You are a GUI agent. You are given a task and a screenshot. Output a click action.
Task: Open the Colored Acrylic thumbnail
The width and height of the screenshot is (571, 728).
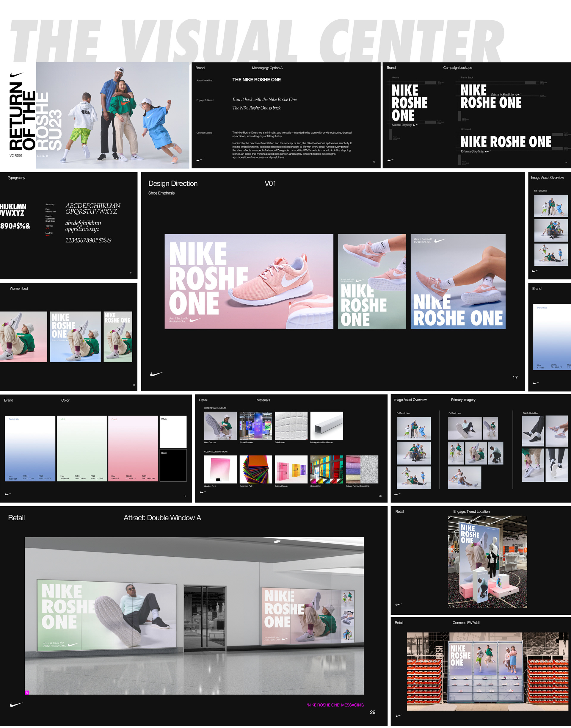click(x=291, y=469)
